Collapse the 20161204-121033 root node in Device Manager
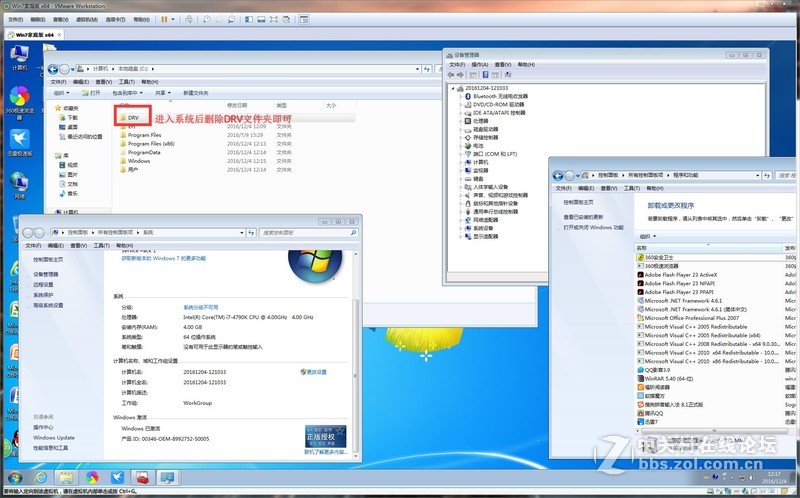The height and width of the screenshot is (498, 800). [x=453, y=88]
